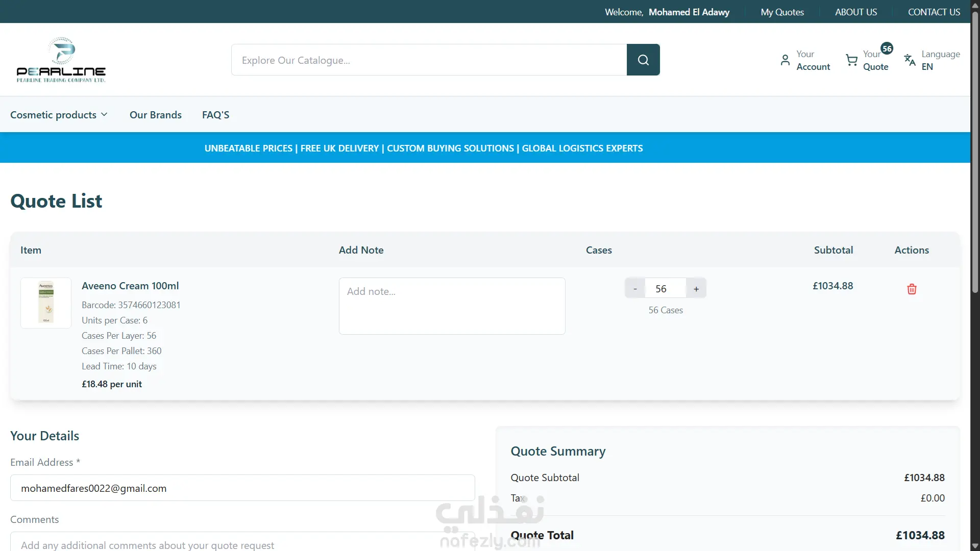980x551 pixels.
Task: Click the Tax amount £0.00
Action: [933, 498]
